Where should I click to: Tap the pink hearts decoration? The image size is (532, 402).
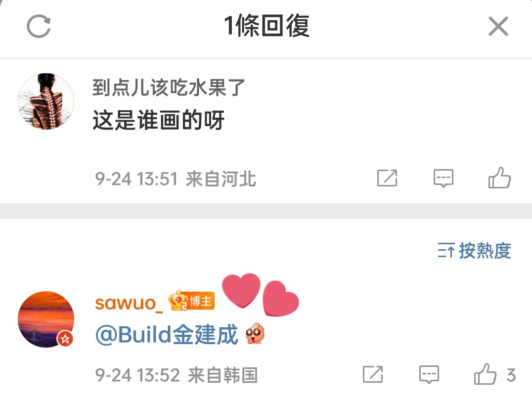pyautogui.click(x=260, y=295)
